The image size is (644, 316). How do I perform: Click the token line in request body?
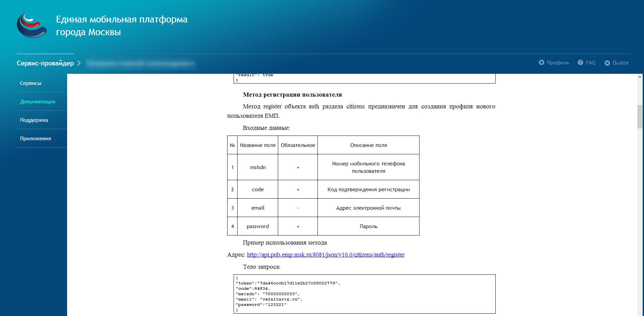click(288, 283)
